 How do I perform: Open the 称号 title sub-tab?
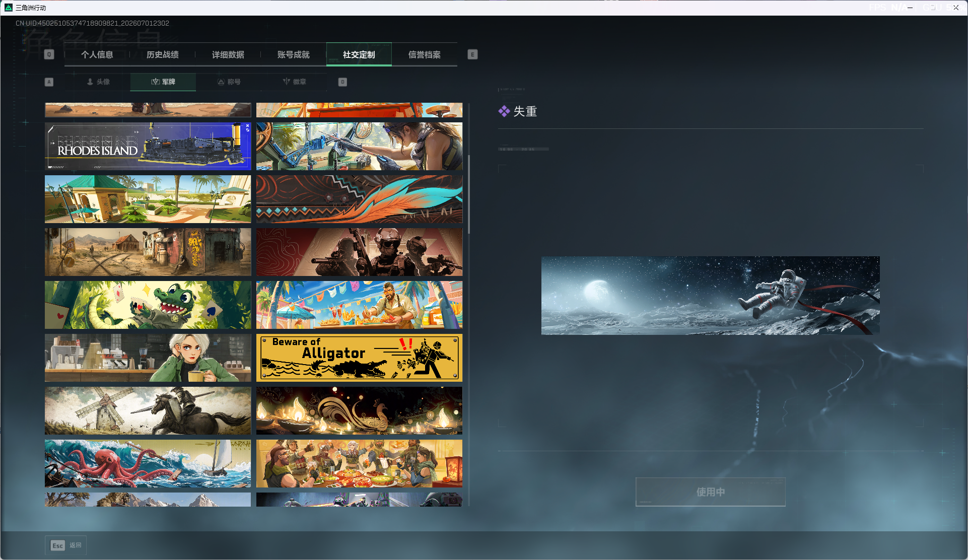[x=229, y=82]
